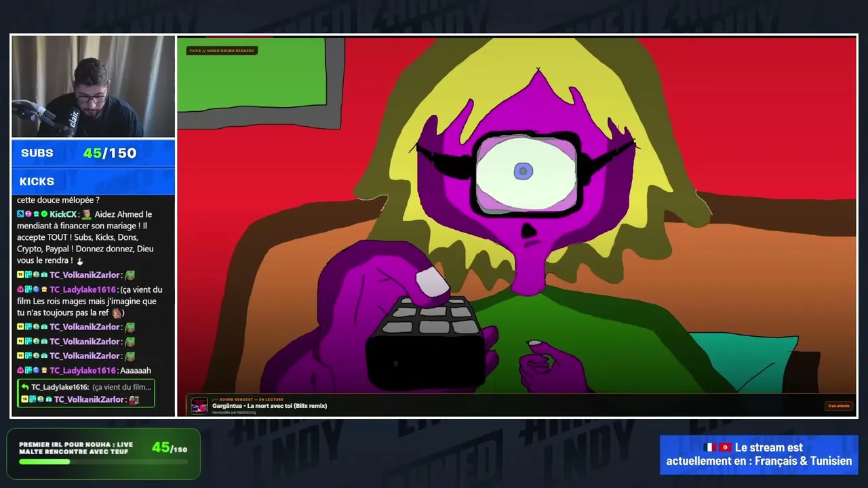
Task: Click the emote in the highlighted reply message
Action: 134,400
